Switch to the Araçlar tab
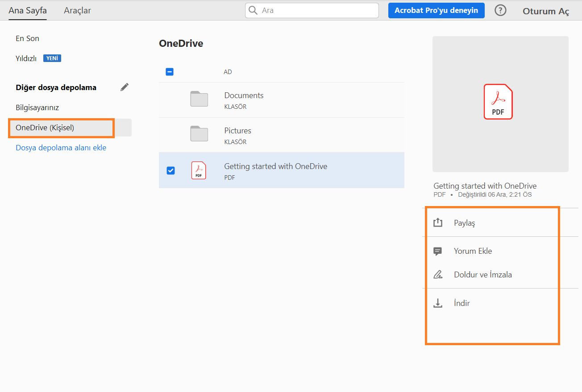 point(77,10)
